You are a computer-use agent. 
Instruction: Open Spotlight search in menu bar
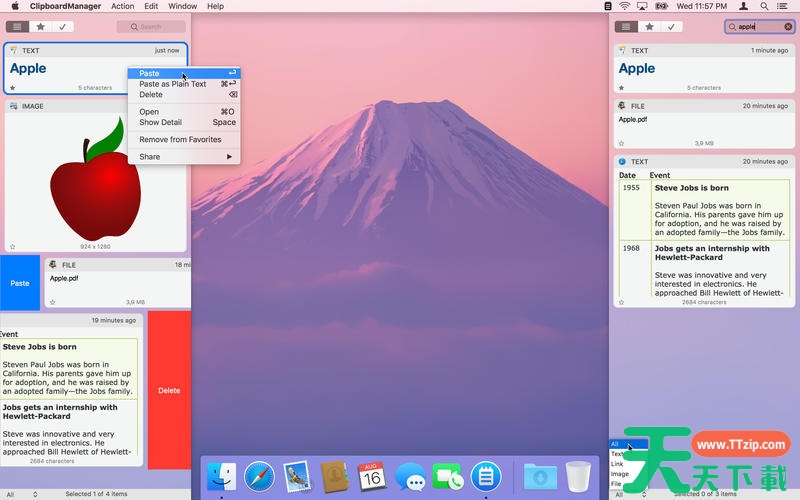[764, 6]
